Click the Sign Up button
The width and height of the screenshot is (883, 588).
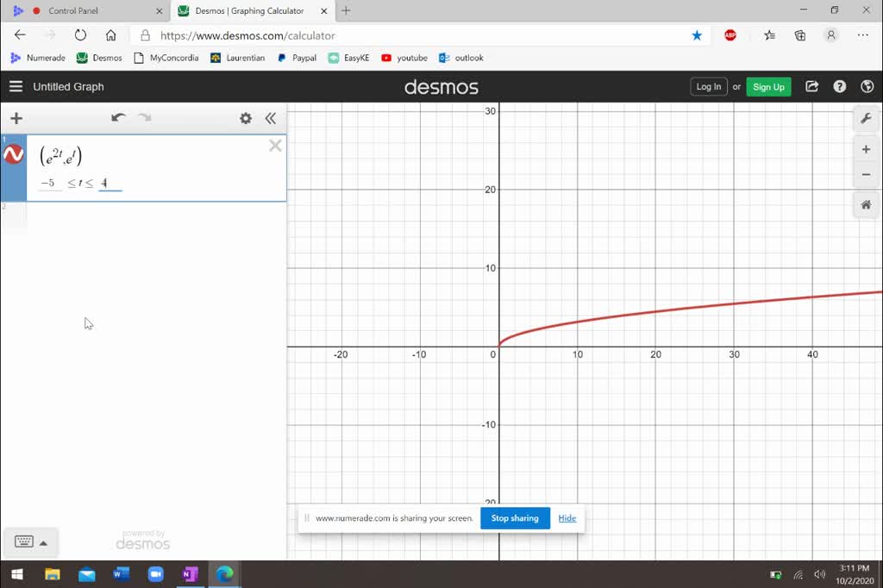click(767, 86)
